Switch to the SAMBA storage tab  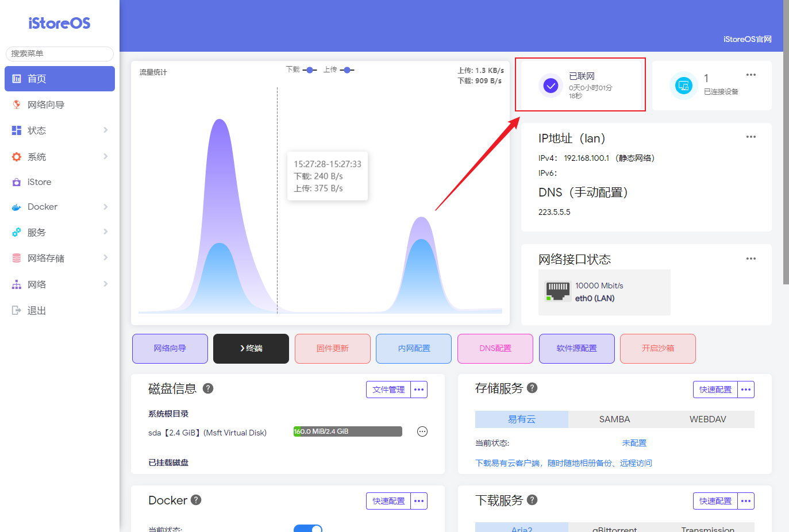[615, 419]
